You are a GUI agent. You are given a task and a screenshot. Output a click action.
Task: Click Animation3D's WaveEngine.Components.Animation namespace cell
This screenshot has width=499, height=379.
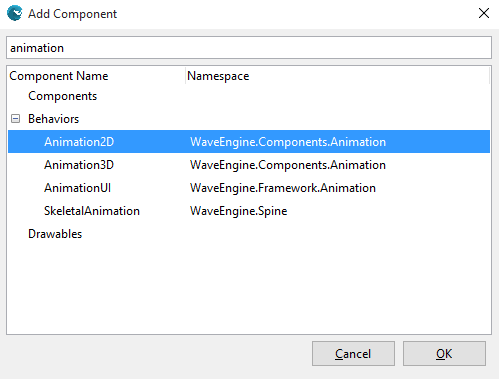(288, 165)
